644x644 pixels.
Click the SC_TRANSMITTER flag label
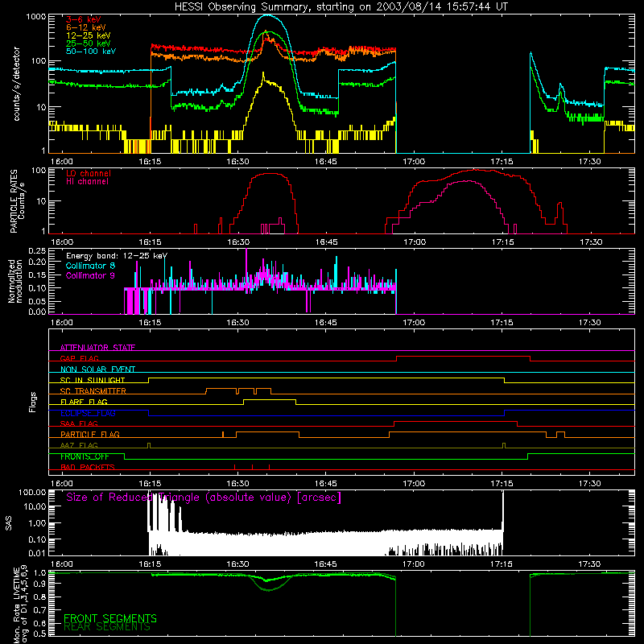93,391
